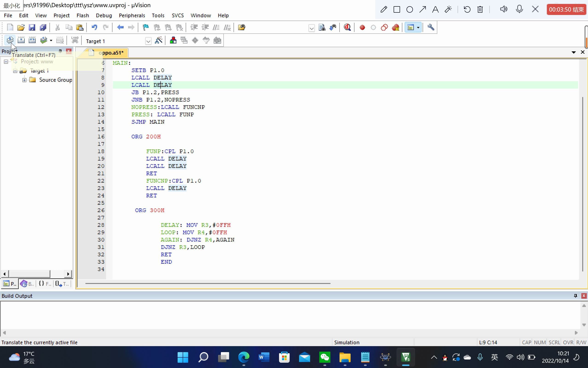Select Target 1 dropdown configuration
588x368 pixels.
click(x=148, y=41)
